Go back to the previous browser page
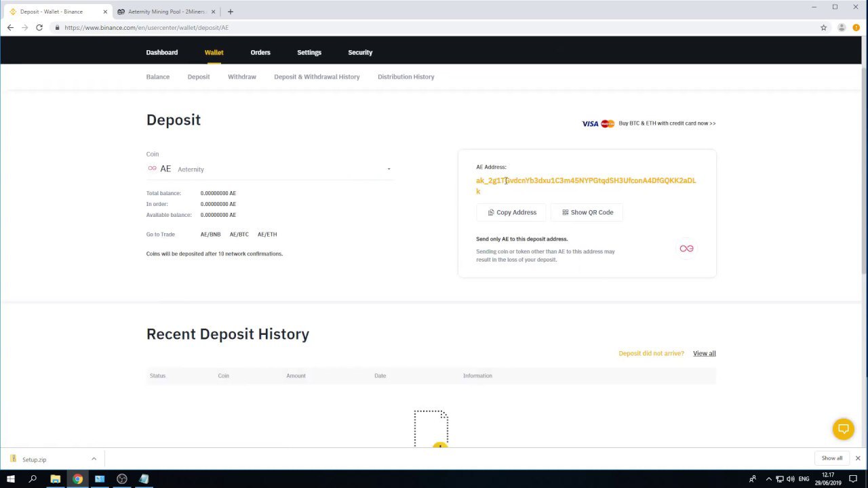The image size is (868, 488). pyautogui.click(x=10, y=28)
